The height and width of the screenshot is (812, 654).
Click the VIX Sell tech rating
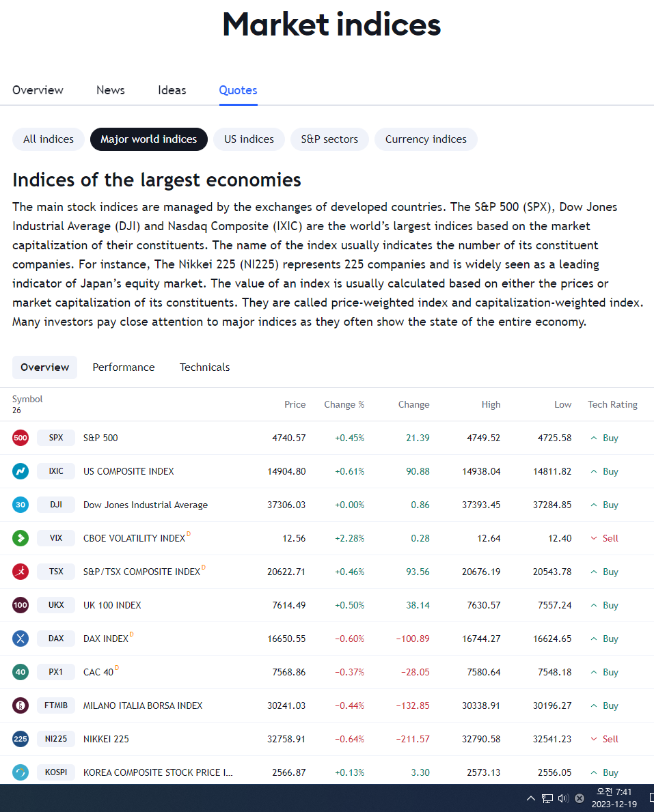coord(604,538)
